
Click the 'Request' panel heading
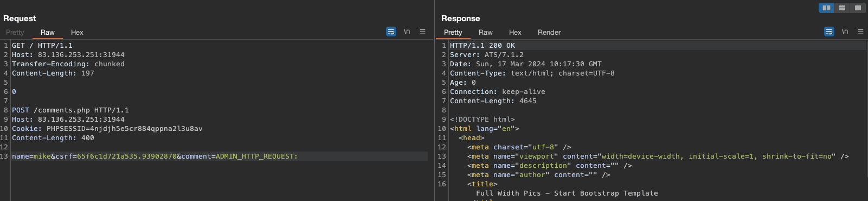pos(20,18)
